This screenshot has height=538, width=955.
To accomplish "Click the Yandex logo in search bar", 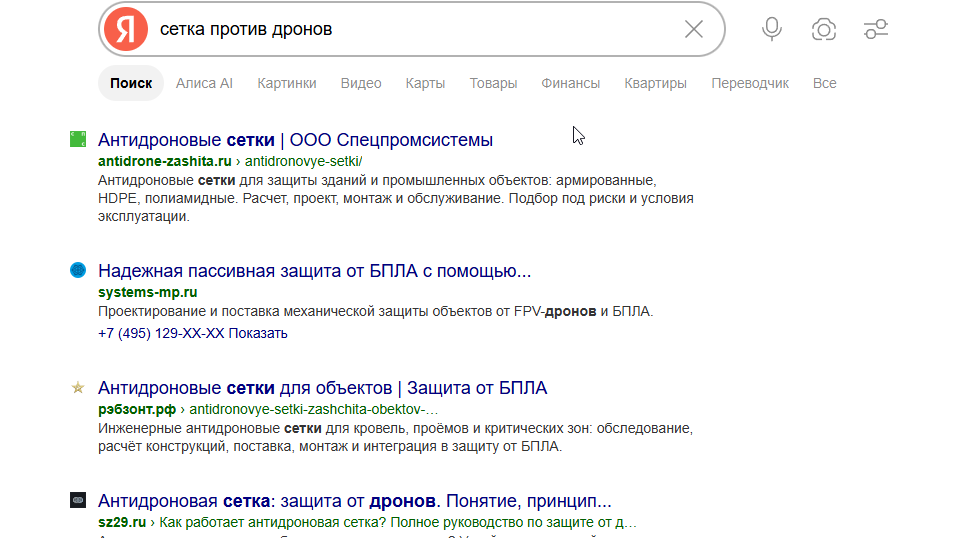I will (x=125, y=29).
